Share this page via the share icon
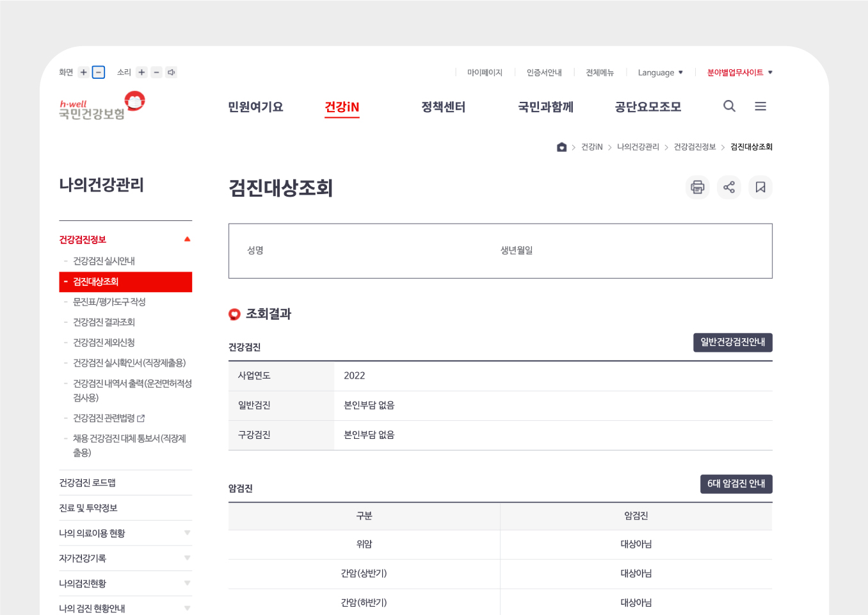Screen dimensions: 868x615 [728, 187]
